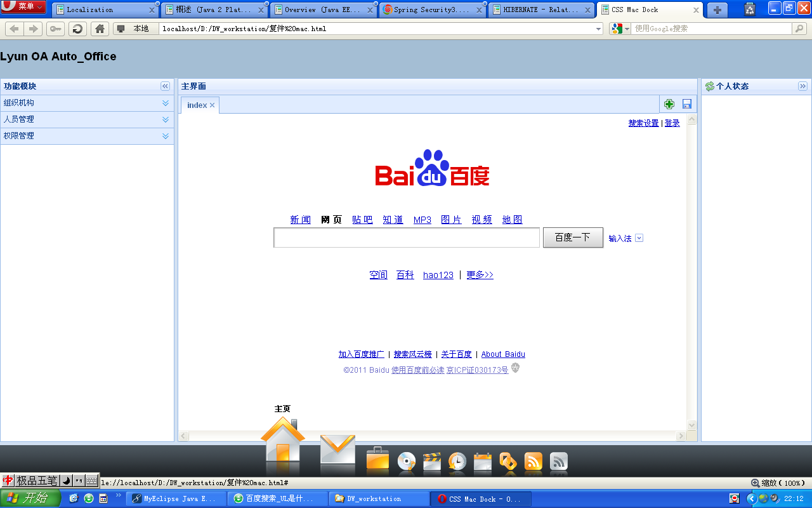Open the 视频 link
Image resolution: width=812 pixels, height=508 pixels.
pyautogui.click(x=481, y=220)
